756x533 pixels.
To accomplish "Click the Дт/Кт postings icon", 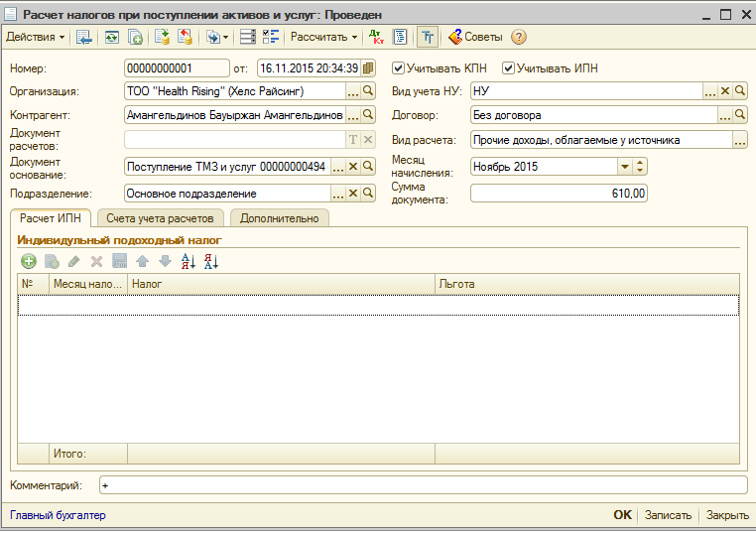I will pyautogui.click(x=376, y=37).
